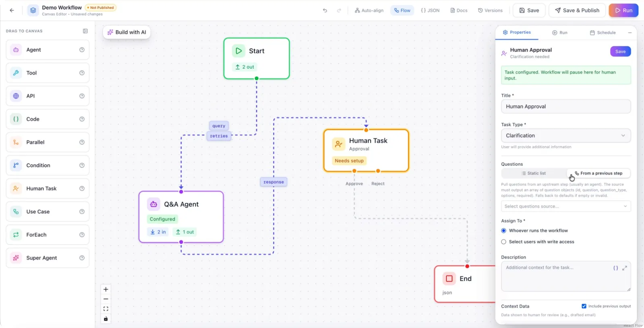Viewport: 644px width, 328px height.
Task: Open Select questions source dropdown
Action: 566,206
